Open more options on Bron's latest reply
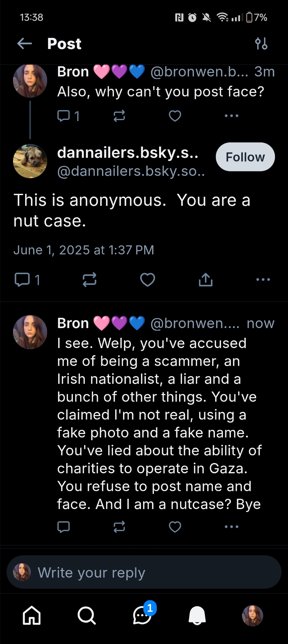The width and height of the screenshot is (288, 644). 231,527
